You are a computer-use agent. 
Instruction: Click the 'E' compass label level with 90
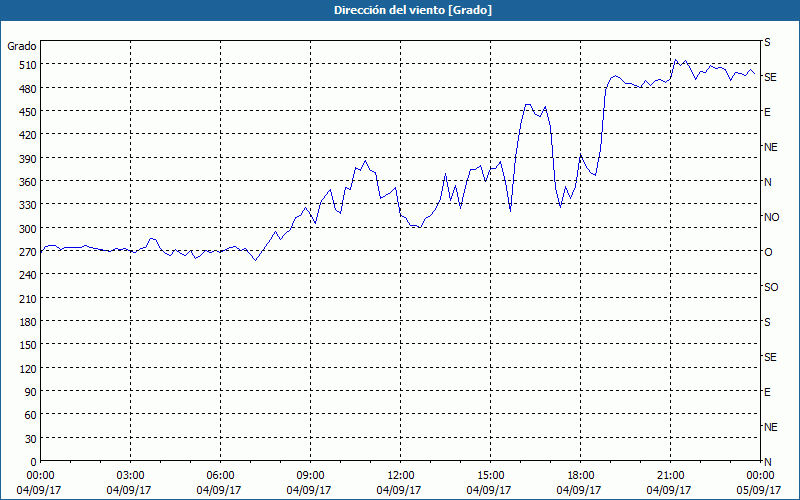(767, 392)
